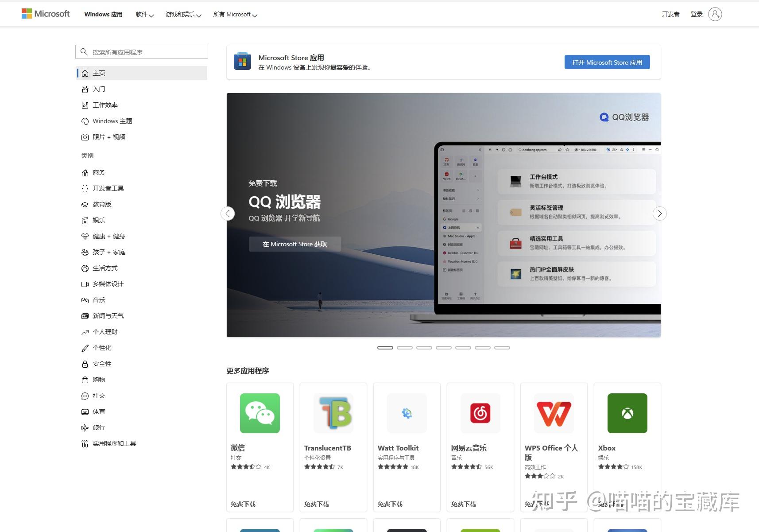The width and height of the screenshot is (759, 532).
Task: Select the first carousel page indicator
Action: pyautogui.click(x=385, y=348)
